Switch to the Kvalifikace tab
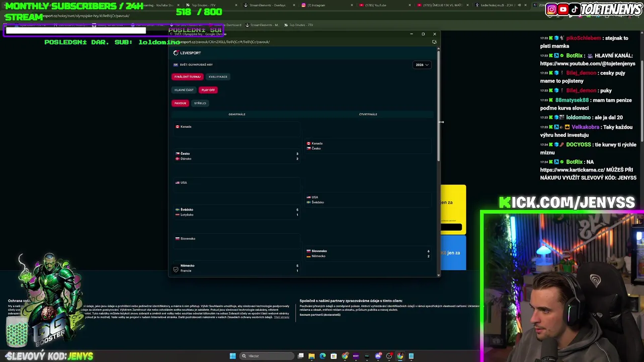Image resolution: width=644 pixels, height=362 pixels. click(x=218, y=77)
